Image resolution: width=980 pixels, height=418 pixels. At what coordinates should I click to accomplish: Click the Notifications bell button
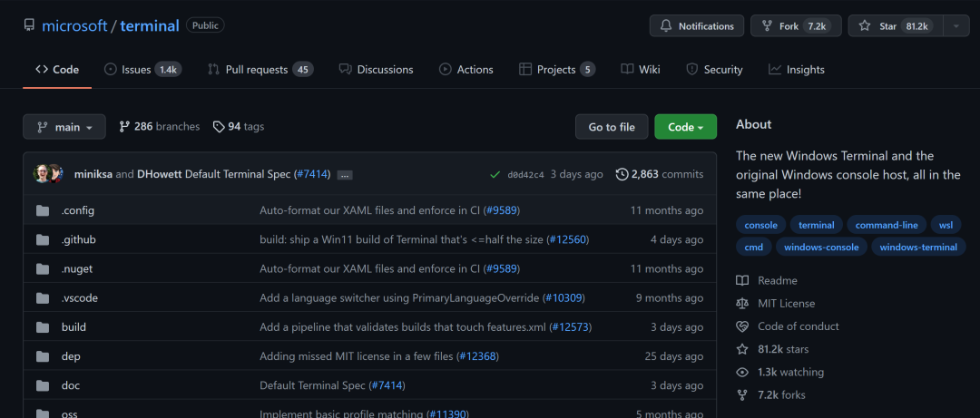pyautogui.click(x=697, y=26)
